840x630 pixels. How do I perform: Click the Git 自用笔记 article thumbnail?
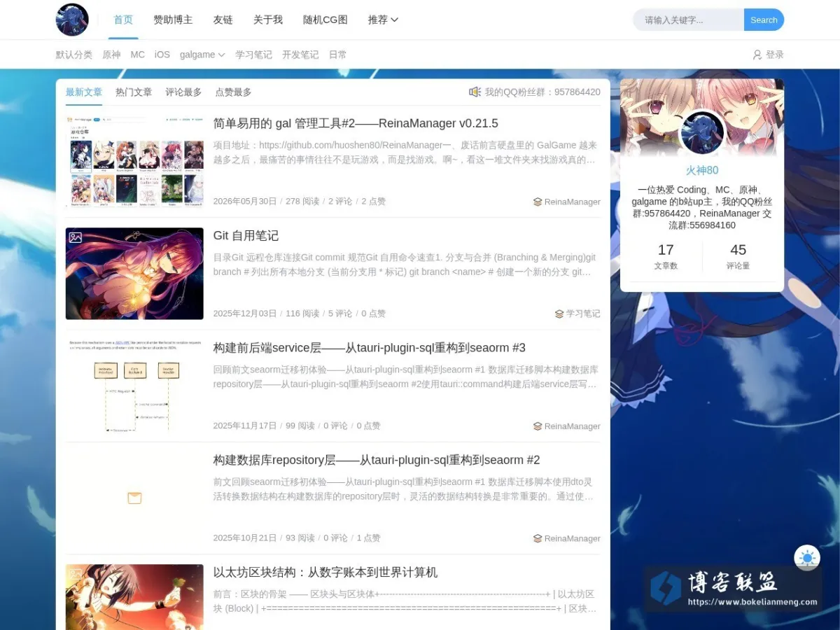(134, 274)
